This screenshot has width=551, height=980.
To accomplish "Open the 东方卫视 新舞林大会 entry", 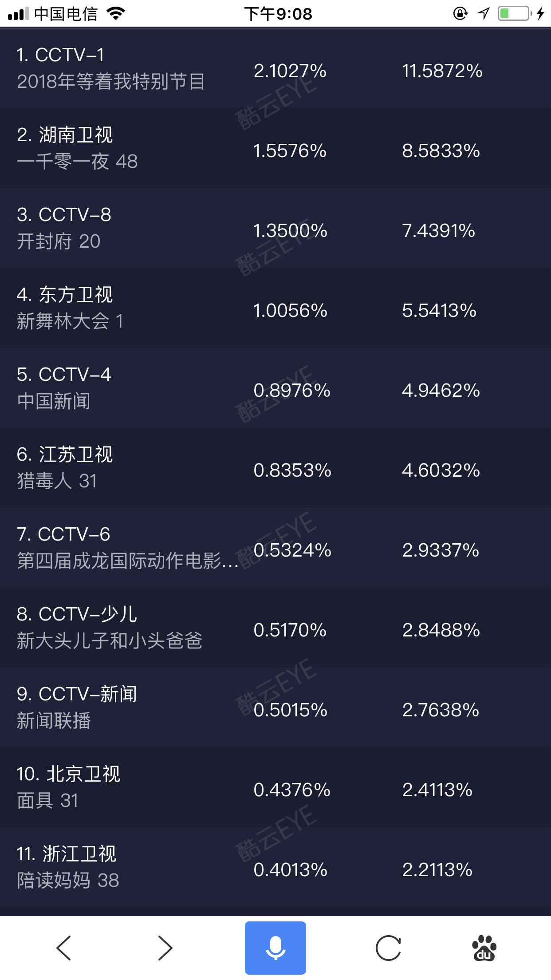I will (x=275, y=307).
